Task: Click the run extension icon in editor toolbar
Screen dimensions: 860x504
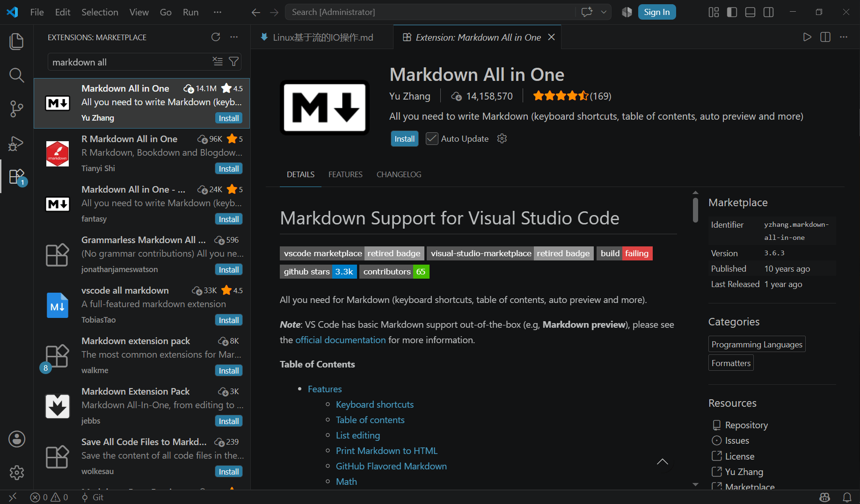Action: tap(807, 37)
